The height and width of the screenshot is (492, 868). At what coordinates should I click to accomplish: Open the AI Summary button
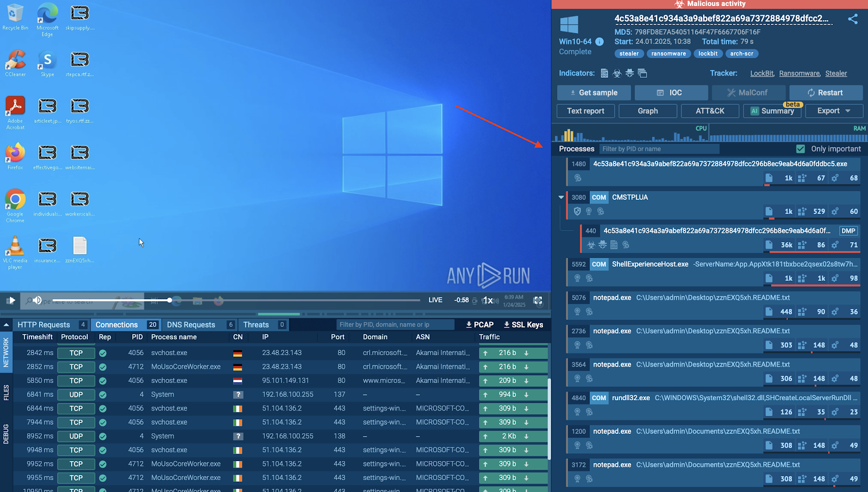pos(772,111)
